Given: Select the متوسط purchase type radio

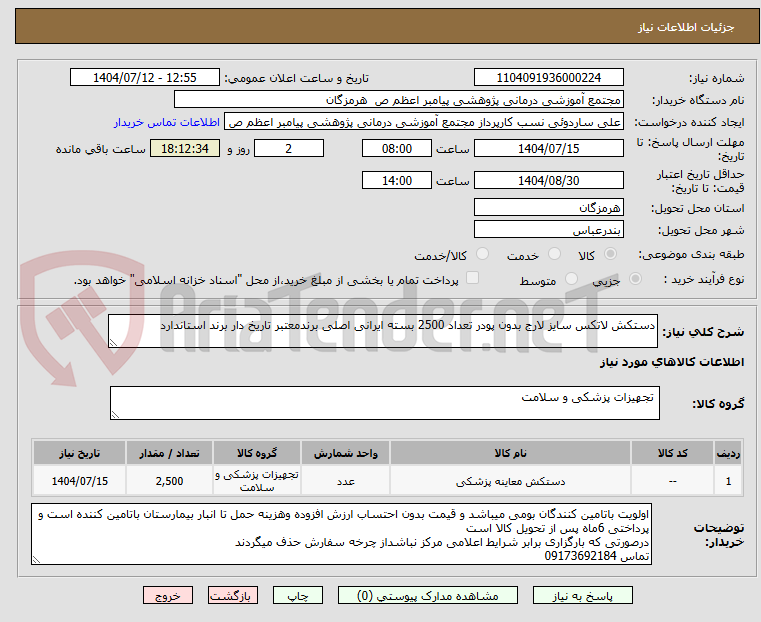Looking at the screenshot, I should [x=572, y=278].
